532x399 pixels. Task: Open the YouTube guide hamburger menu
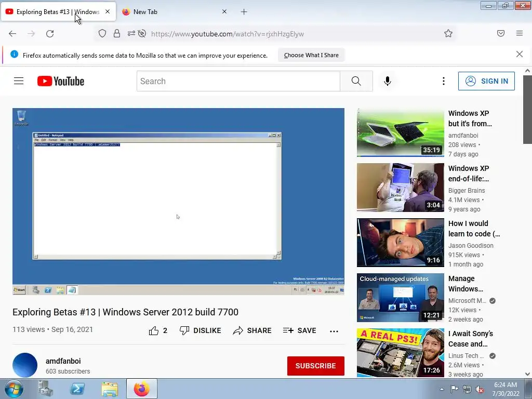pos(19,81)
